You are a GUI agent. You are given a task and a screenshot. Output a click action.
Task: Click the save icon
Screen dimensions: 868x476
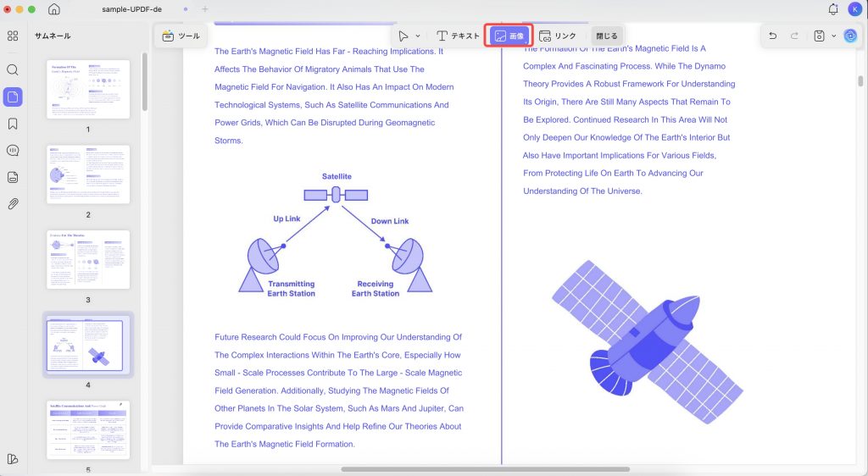click(x=820, y=36)
